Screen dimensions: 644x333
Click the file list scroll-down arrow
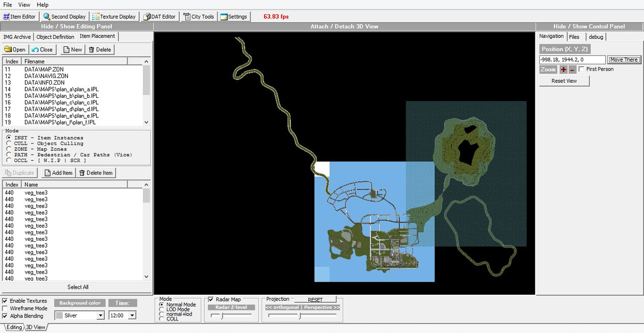click(x=146, y=122)
